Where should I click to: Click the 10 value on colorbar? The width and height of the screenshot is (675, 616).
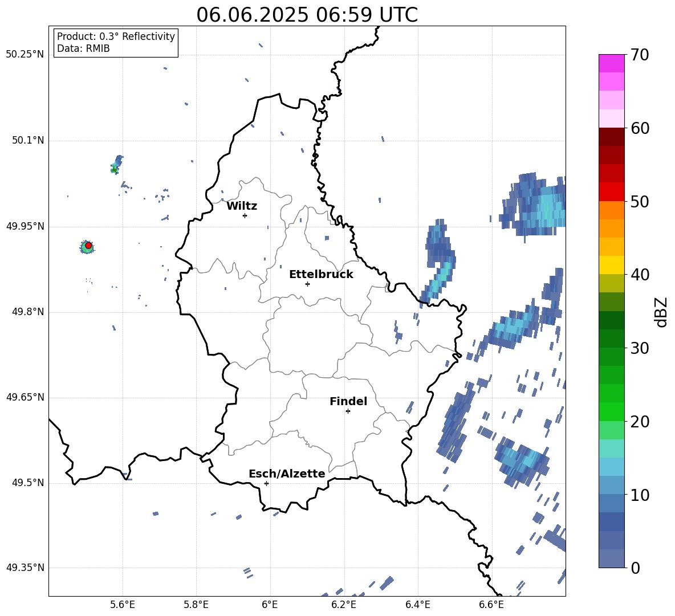tap(639, 495)
